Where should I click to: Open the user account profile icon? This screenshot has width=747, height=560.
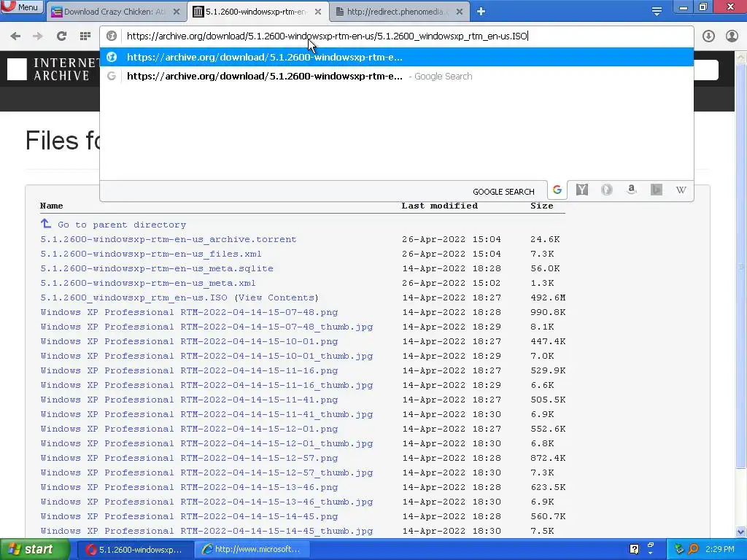click(732, 36)
